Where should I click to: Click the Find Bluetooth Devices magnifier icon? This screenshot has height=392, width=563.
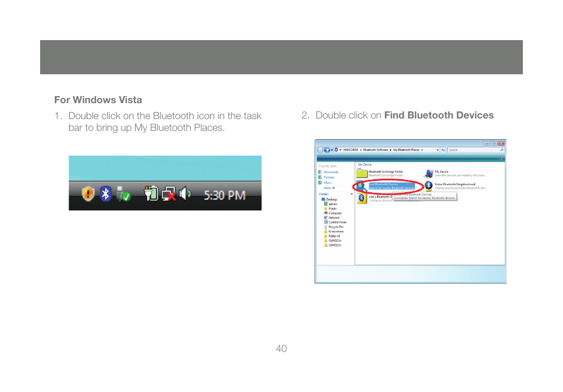point(362,186)
